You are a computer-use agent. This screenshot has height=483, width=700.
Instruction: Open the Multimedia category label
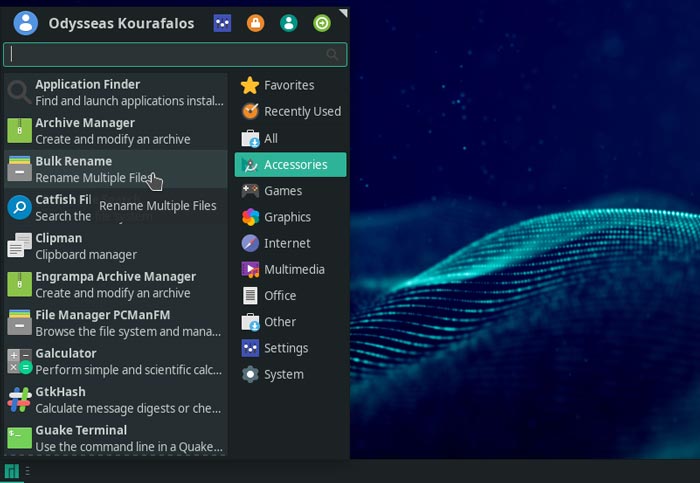coord(294,270)
